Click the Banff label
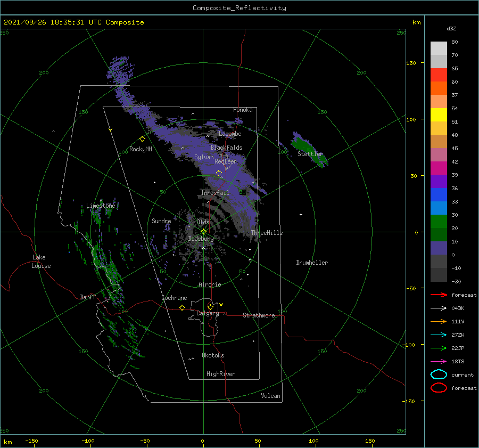This screenshot has width=479, height=448. (88, 297)
